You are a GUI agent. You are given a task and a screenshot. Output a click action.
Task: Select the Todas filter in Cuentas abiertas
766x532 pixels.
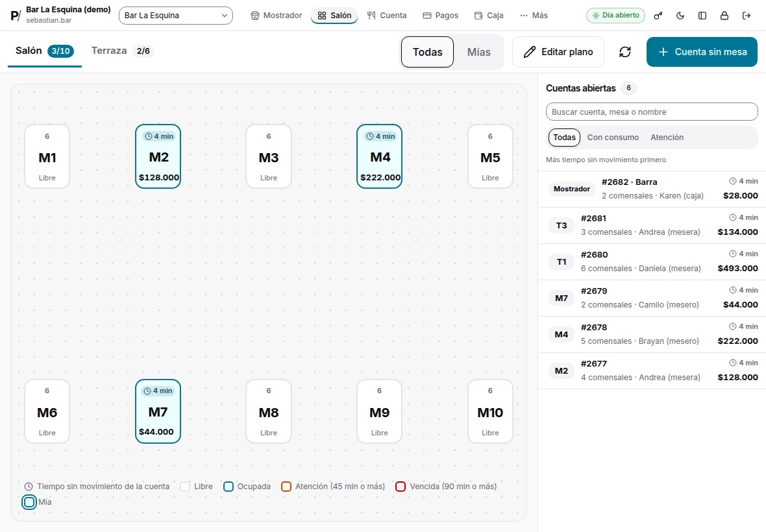coord(564,138)
